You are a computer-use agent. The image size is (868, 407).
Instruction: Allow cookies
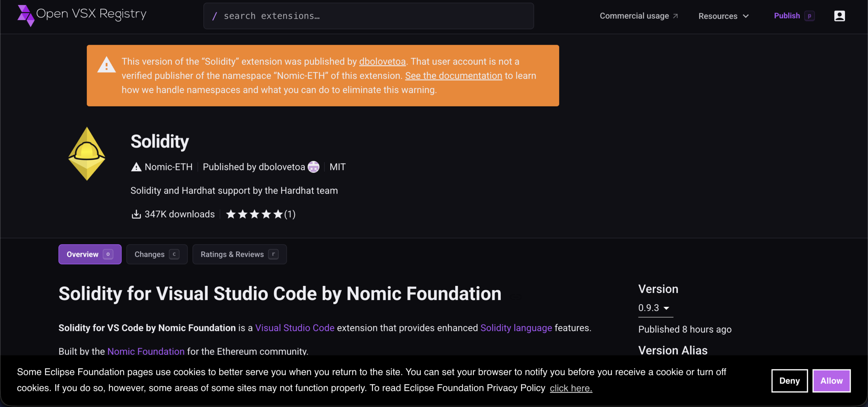coord(831,381)
